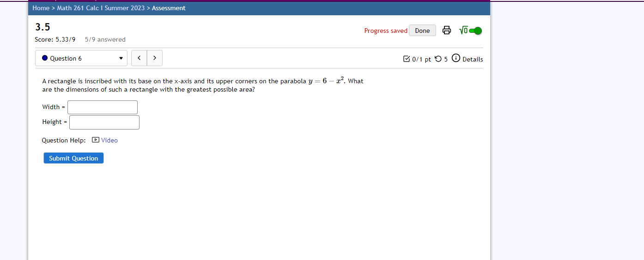Open the Video help link

click(109, 140)
